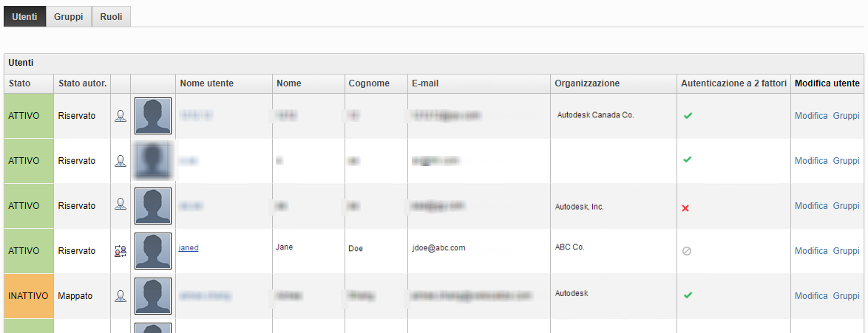Image resolution: width=868 pixels, height=333 pixels.
Task: Click Jane Doe's avatar thumbnail
Action: pyautogui.click(x=153, y=251)
